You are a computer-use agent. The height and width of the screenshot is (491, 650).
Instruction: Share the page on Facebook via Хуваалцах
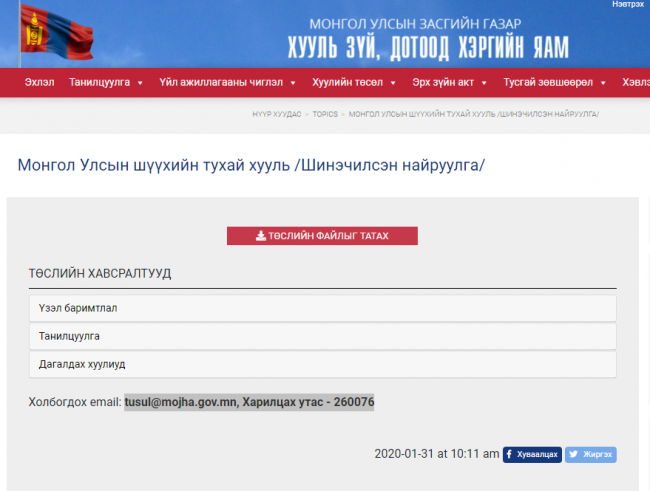click(x=531, y=454)
